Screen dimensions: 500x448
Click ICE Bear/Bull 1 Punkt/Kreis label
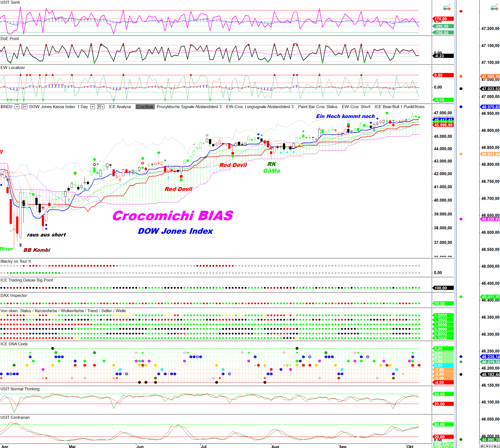(399, 107)
